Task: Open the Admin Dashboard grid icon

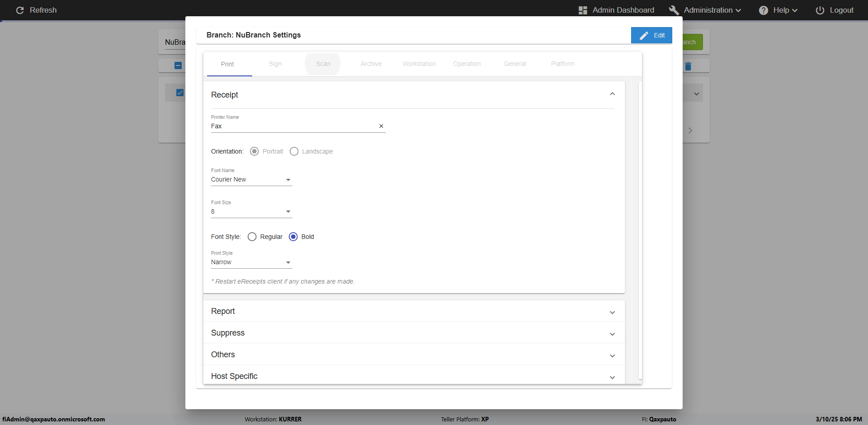Action: 583,10
